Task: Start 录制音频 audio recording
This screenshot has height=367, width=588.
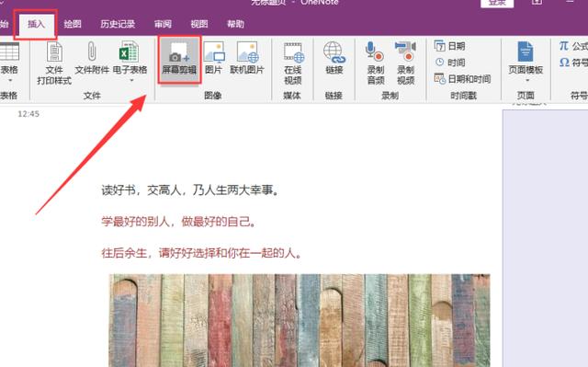Action: [376, 63]
